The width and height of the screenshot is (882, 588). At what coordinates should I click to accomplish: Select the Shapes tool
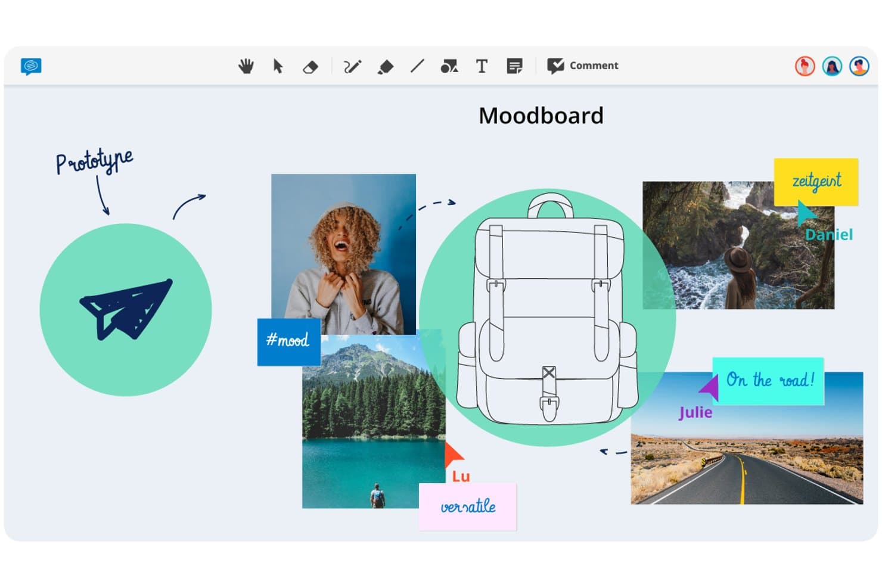(449, 66)
